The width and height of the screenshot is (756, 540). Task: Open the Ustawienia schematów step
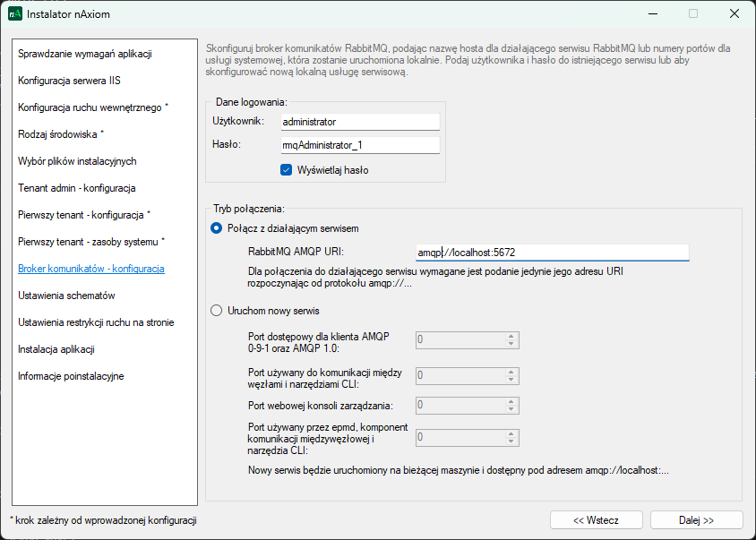tap(66, 296)
